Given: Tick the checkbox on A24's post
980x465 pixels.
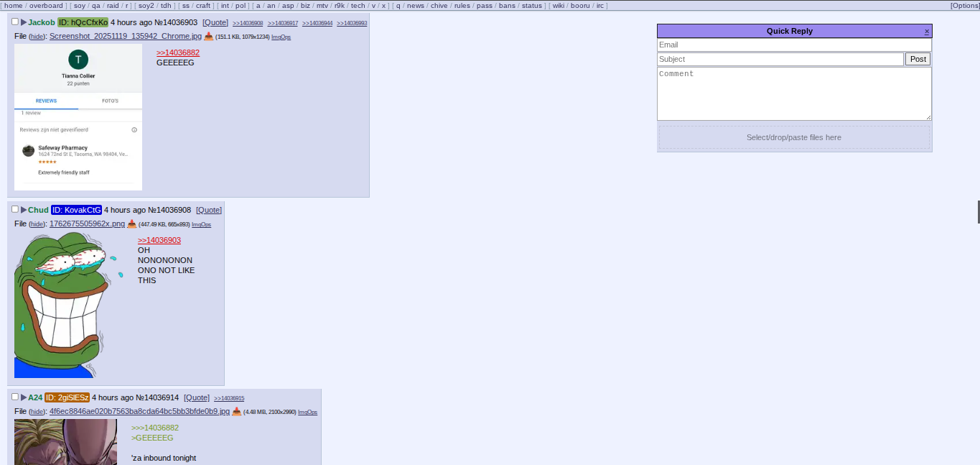Looking at the screenshot, I should pyautogui.click(x=15, y=397).
